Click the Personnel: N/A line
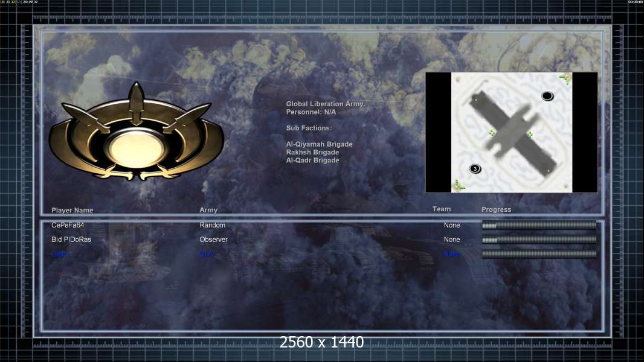The width and height of the screenshot is (644, 362). (311, 112)
